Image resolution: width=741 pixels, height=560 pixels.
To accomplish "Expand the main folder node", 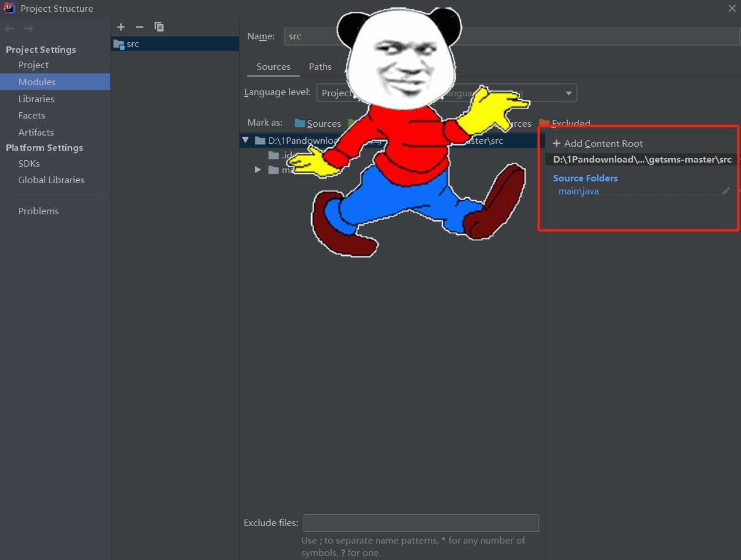I will click(258, 170).
